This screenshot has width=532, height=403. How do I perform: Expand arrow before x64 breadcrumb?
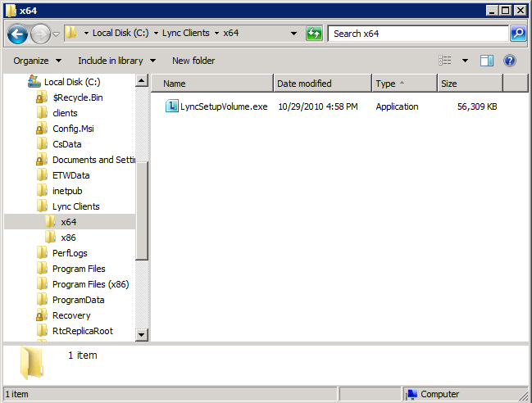point(216,34)
